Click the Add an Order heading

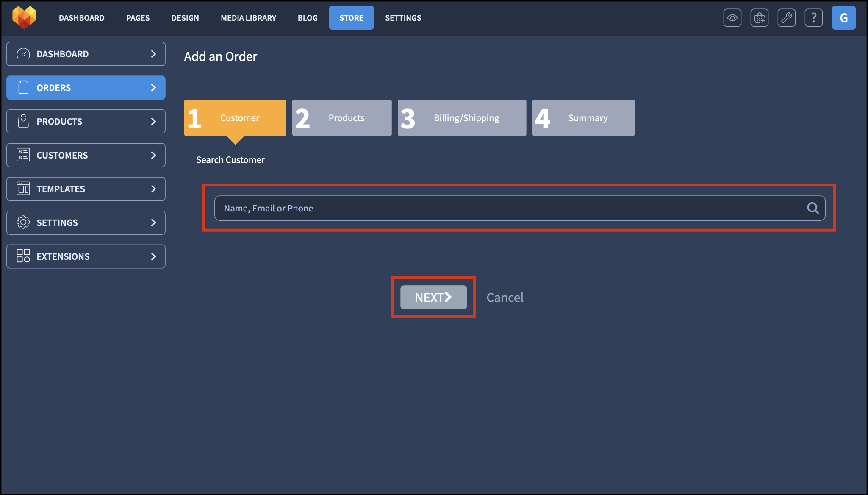(220, 56)
